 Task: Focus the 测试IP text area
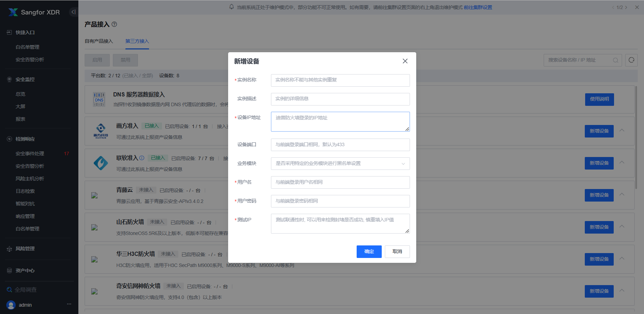pos(340,223)
